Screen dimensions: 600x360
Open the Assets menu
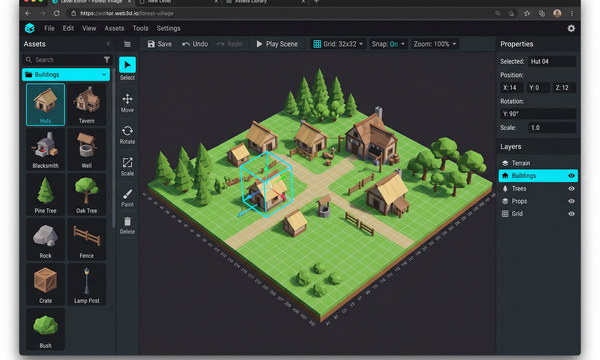tap(114, 28)
